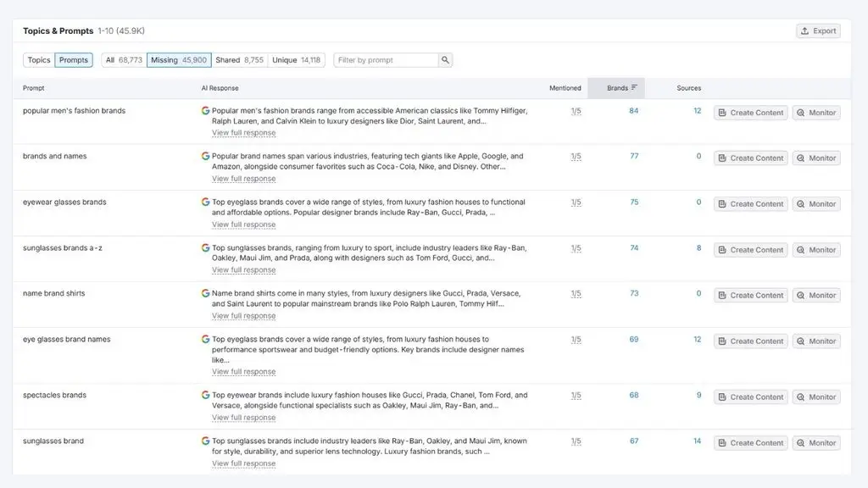Click the prompt text "spectacles brands"

pos(54,395)
